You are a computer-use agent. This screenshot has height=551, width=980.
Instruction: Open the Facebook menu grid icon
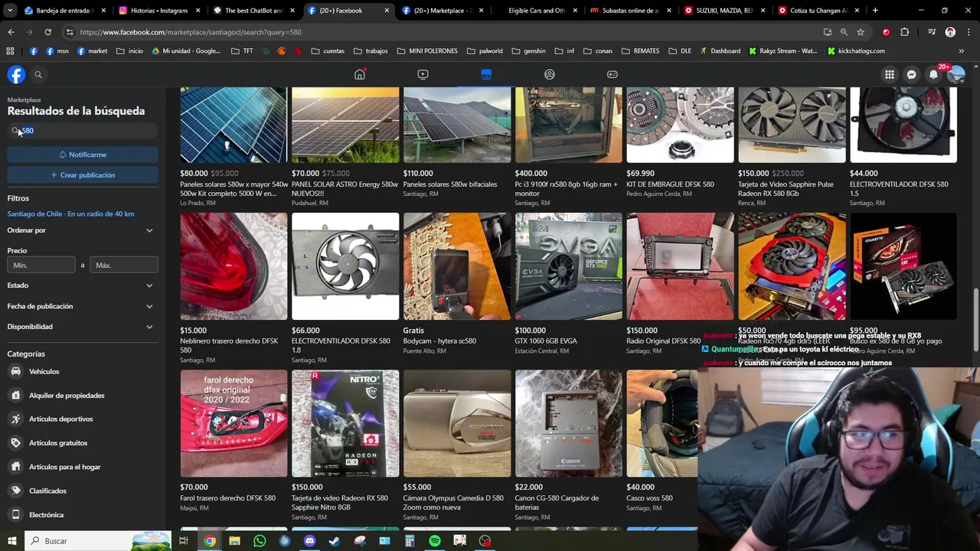point(890,74)
